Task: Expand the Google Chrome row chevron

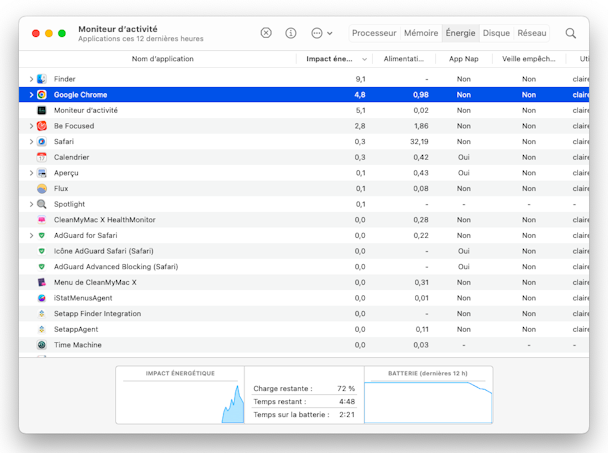Action: pos(31,95)
